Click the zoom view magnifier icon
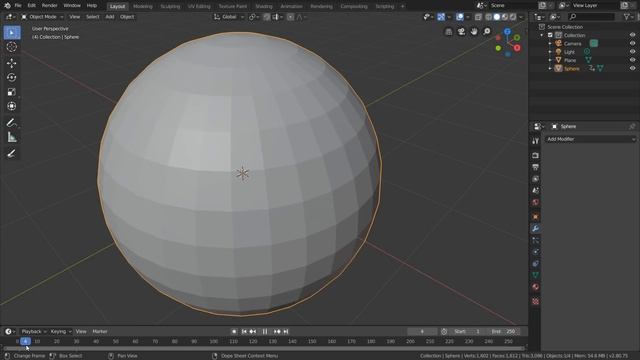 (x=487, y=31)
